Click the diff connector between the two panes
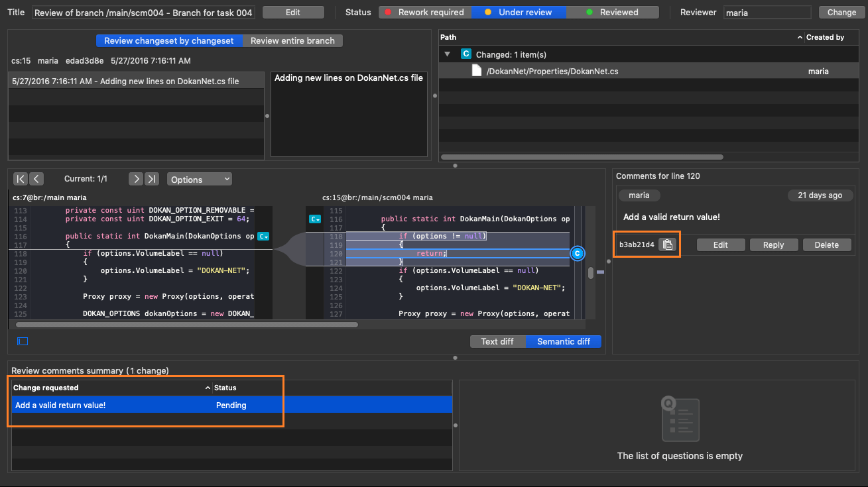 tap(288, 250)
